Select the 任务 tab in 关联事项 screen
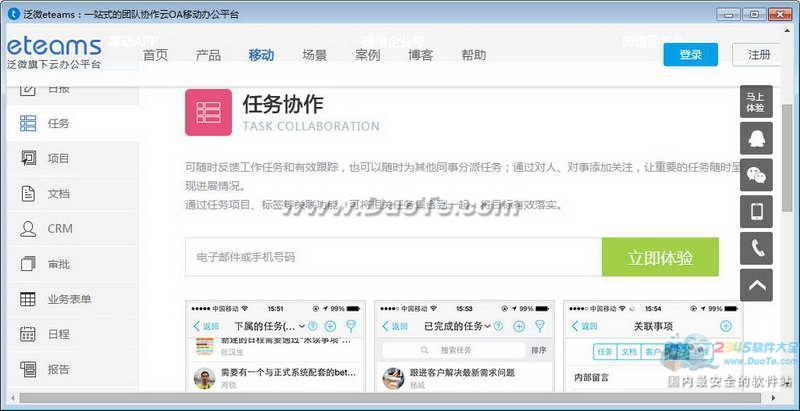 click(x=605, y=351)
